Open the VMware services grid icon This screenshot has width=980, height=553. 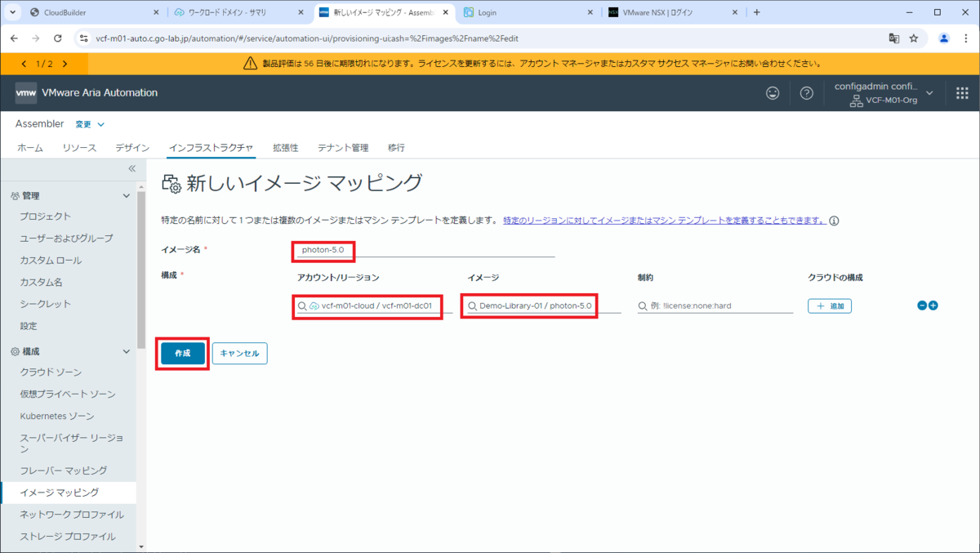click(962, 93)
